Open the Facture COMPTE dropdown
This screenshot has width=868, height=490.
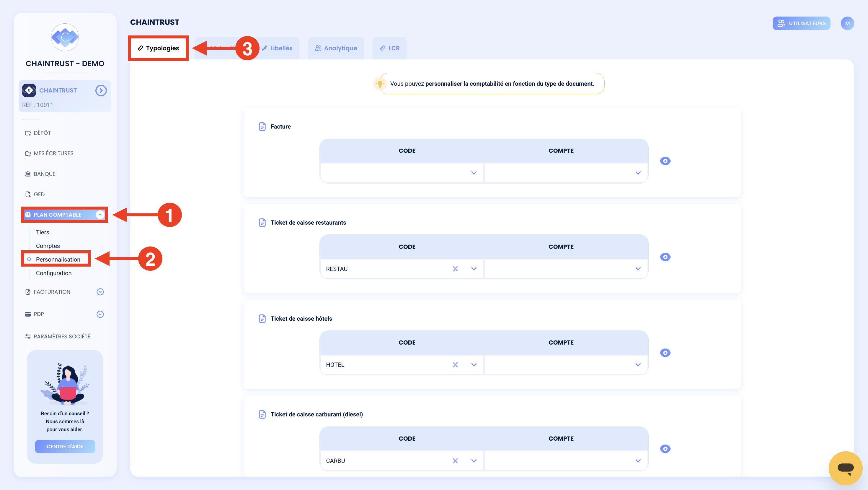pos(566,173)
